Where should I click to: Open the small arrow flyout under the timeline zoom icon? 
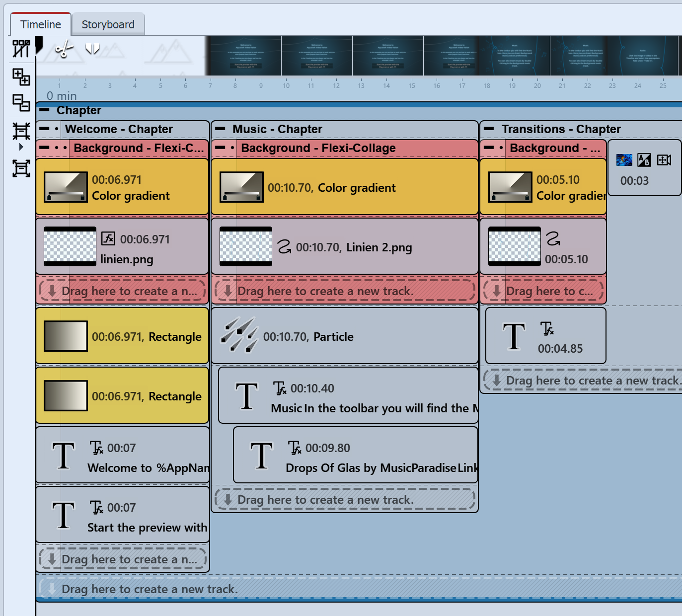pyautogui.click(x=21, y=147)
